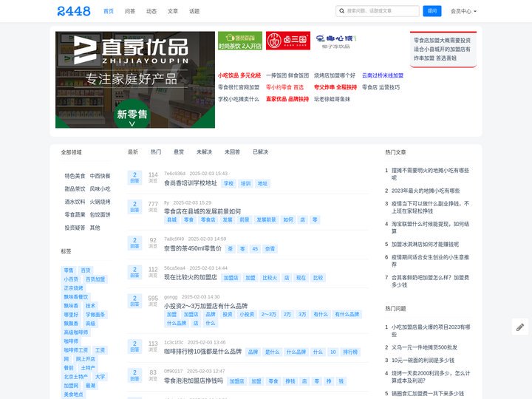
Task: Click the blue 提问 button
Action: tap(432, 11)
